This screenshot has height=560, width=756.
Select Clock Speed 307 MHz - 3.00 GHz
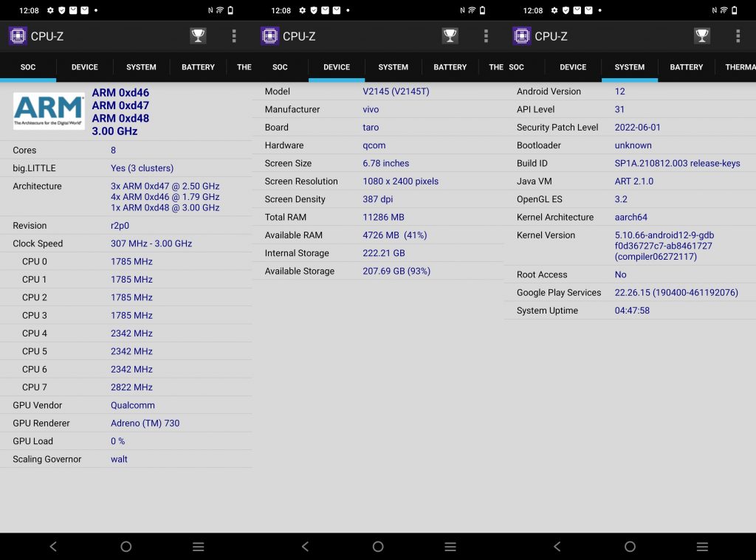pyautogui.click(x=151, y=243)
